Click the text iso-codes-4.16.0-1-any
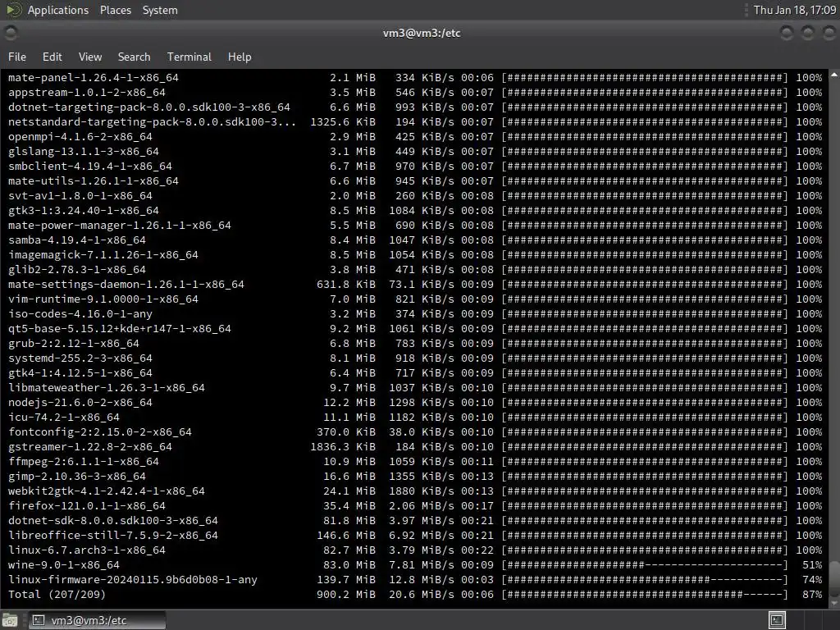Viewport: 840px width, 630px height. coord(80,314)
